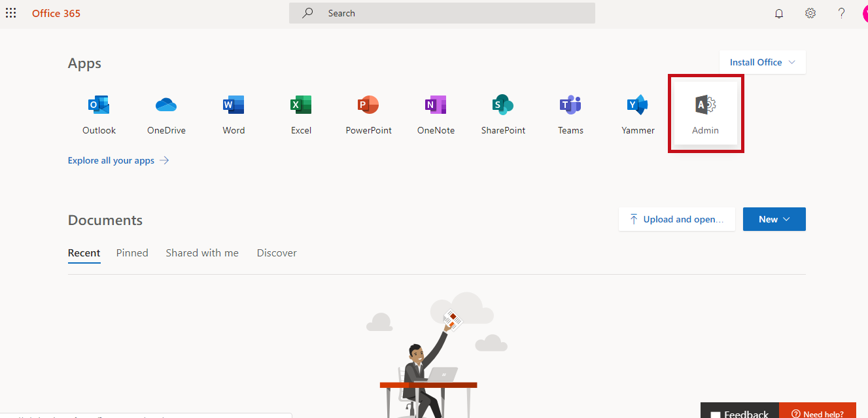Click Upload and open button

[x=677, y=219]
